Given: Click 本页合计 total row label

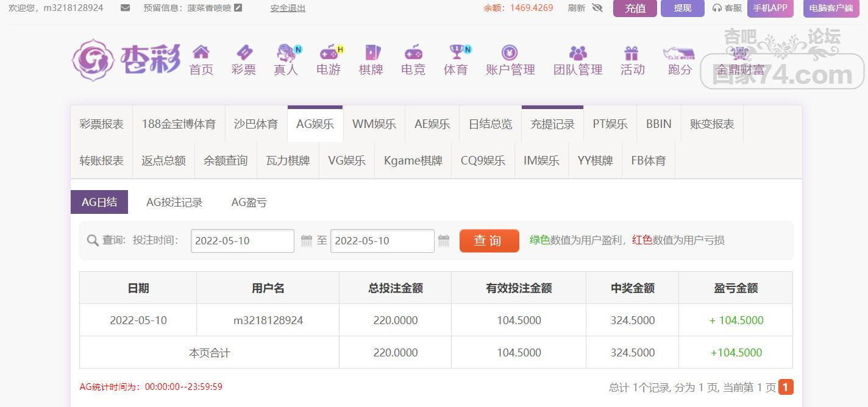Looking at the screenshot, I should tap(210, 353).
